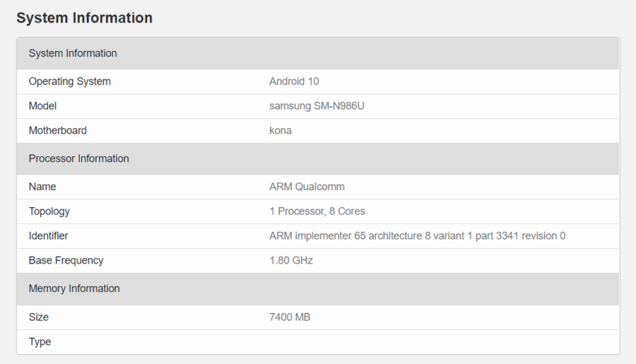Select the System Information section header
This screenshot has width=636, height=364.
pyautogui.click(x=73, y=54)
